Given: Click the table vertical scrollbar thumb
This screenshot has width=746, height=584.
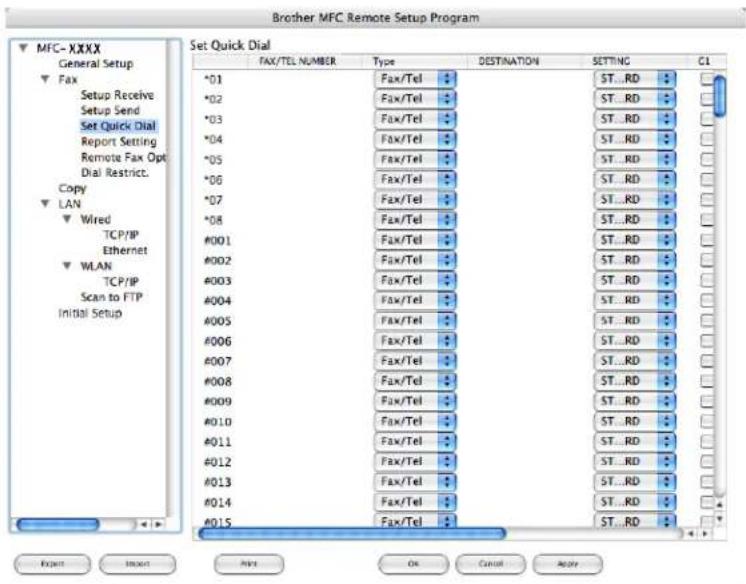Looking at the screenshot, I should pyautogui.click(x=720, y=96).
